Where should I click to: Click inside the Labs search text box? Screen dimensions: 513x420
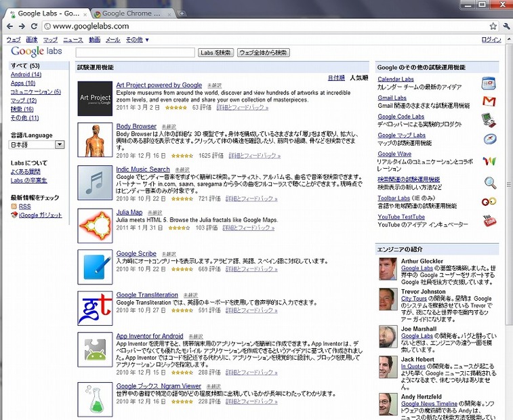(135, 52)
